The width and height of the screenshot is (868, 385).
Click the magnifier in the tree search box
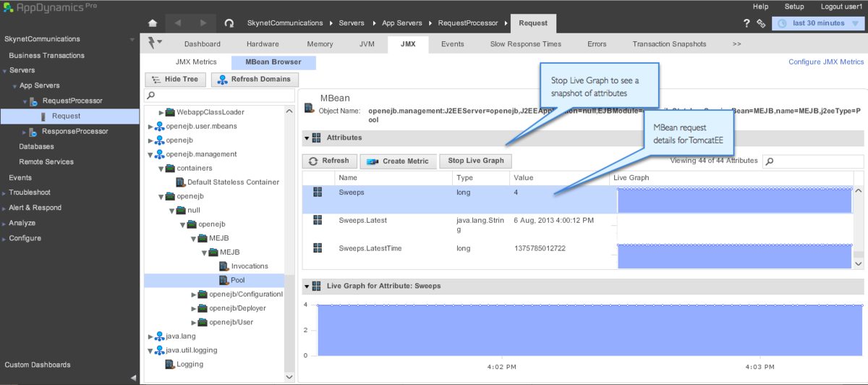pyautogui.click(x=150, y=96)
